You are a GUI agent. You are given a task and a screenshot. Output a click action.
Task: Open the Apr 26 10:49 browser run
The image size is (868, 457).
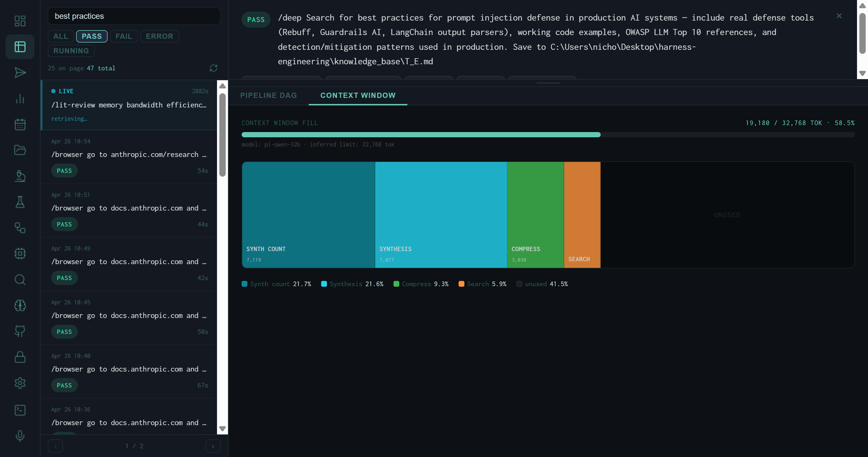(x=129, y=264)
